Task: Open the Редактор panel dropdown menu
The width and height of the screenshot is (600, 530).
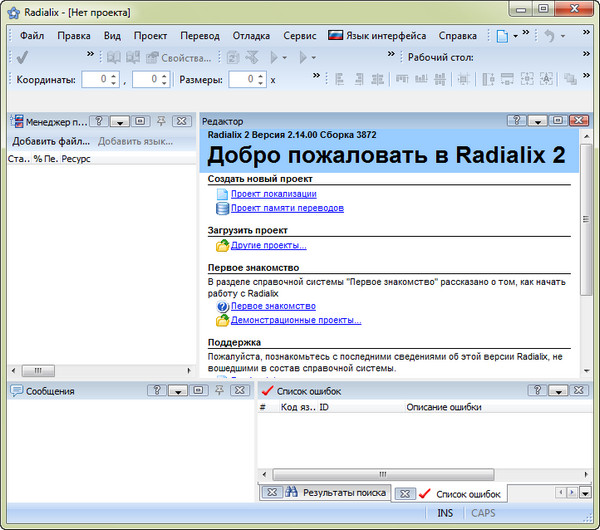Action: 537,120
